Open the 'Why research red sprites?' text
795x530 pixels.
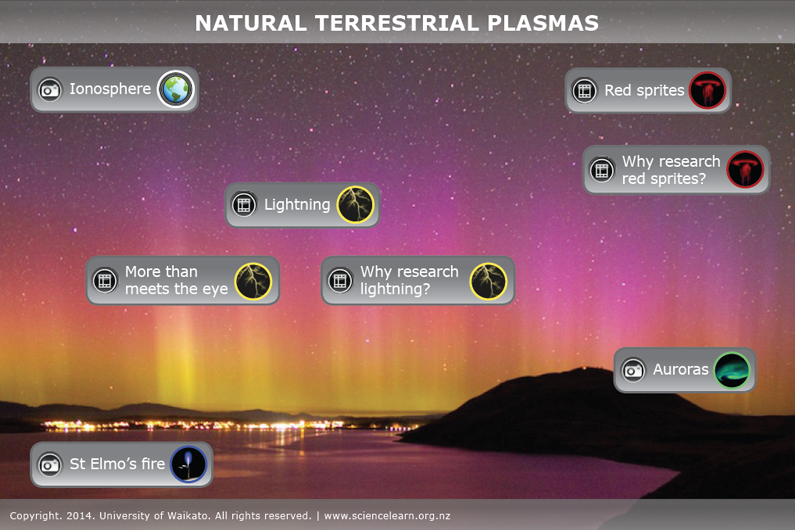pyautogui.click(x=671, y=170)
